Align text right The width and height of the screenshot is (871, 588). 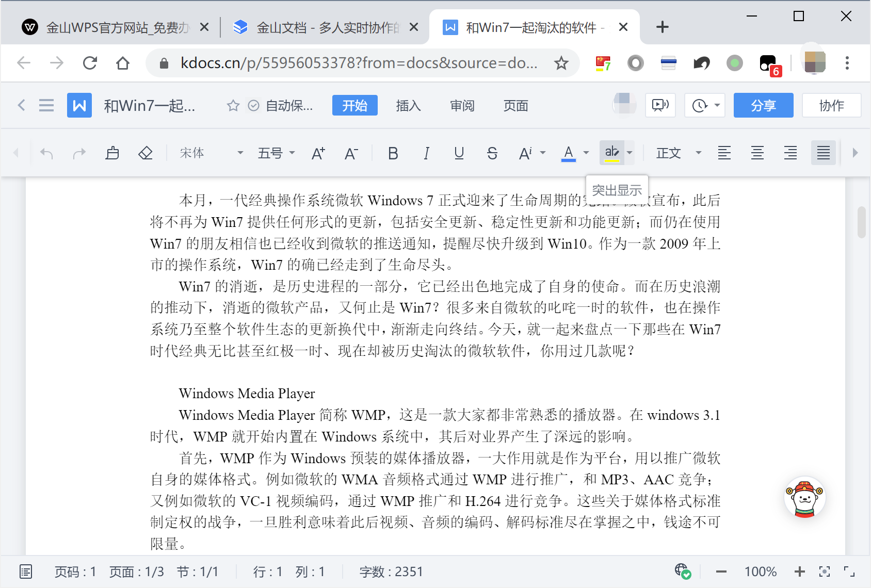click(x=791, y=153)
